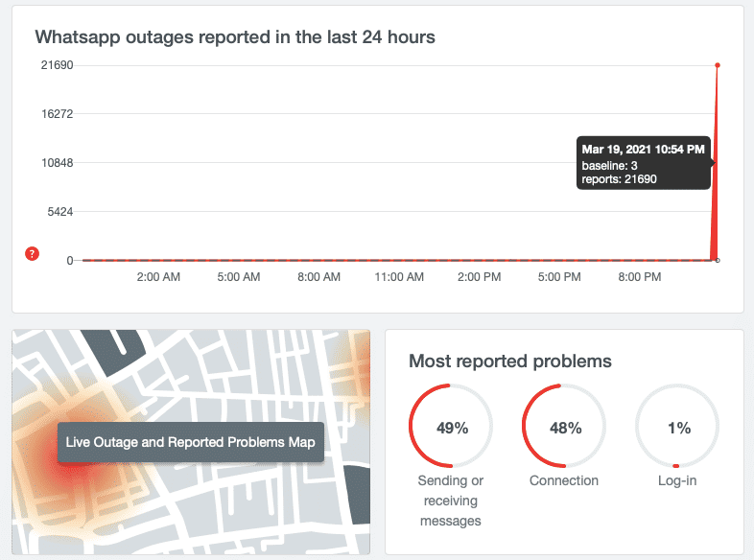Click the 10848 y-axis value
The image size is (754, 560).
pyautogui.click(x=58, y=163)
